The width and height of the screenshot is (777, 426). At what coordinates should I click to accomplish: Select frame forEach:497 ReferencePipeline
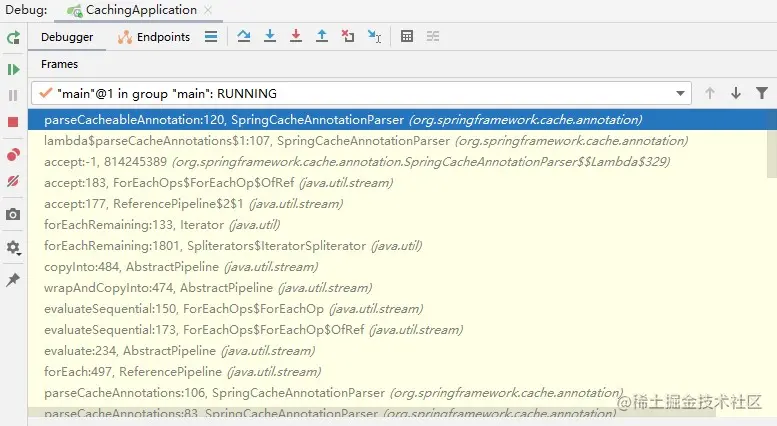(x=397, y=372)
